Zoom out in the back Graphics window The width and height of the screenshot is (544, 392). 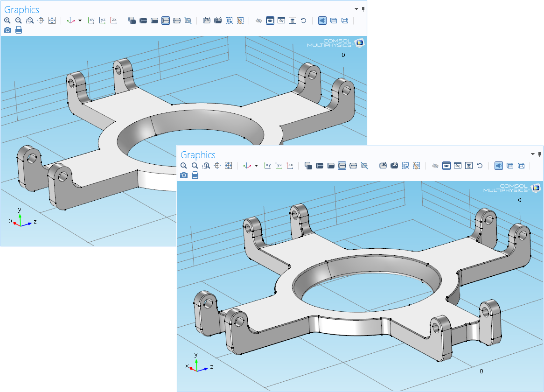18,21
